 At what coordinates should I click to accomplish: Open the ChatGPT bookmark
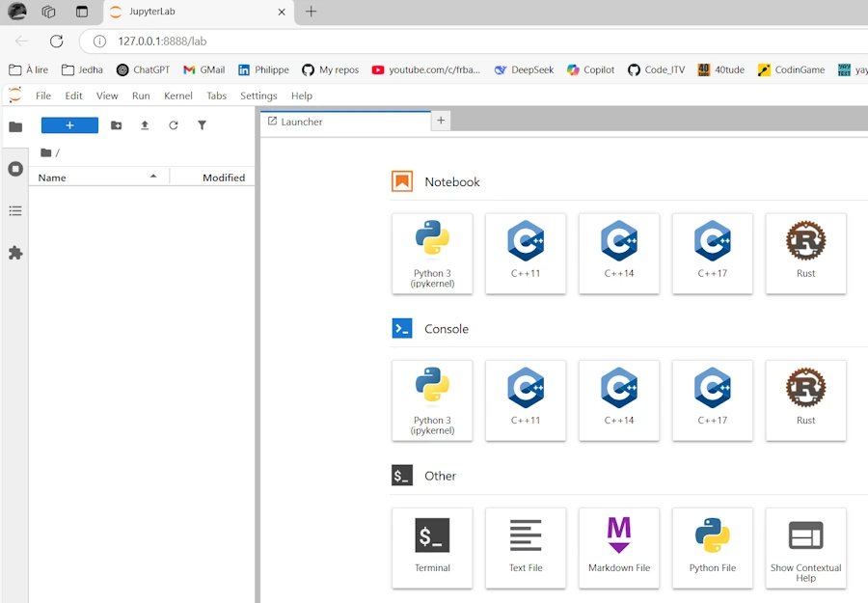pos(143,69)
